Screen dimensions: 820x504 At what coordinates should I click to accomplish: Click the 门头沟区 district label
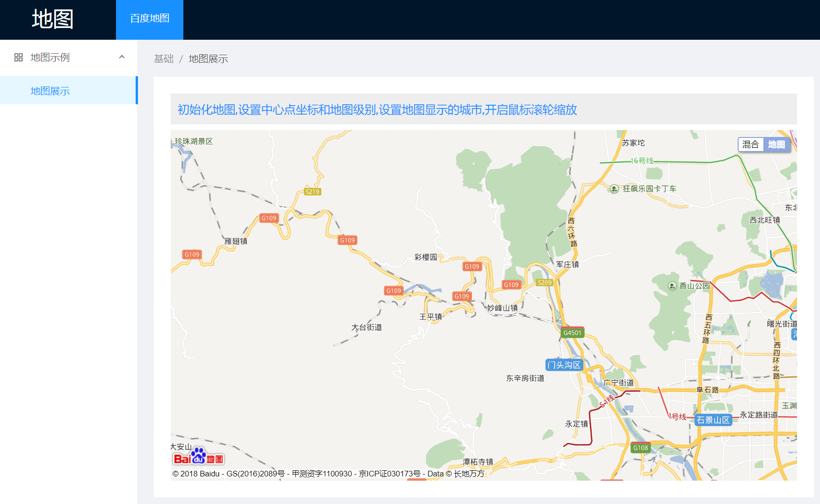(564, 365)
